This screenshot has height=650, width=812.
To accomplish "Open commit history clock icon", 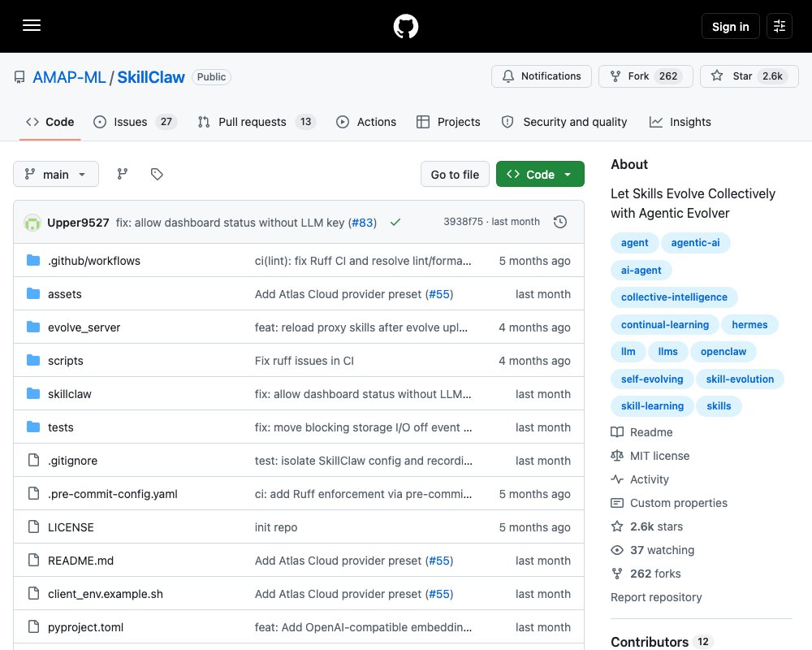I will (560, 223).
